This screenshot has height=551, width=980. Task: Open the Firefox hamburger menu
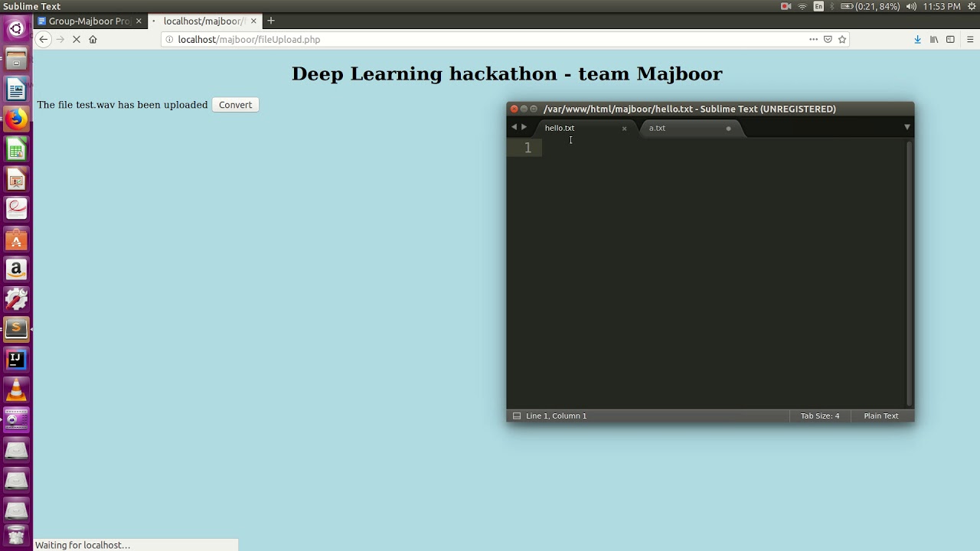[970, 40]
